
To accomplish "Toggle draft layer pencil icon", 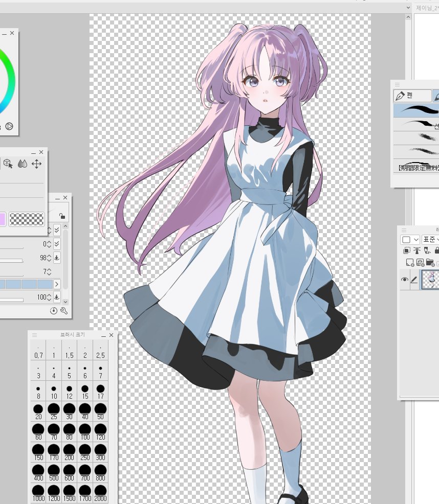I will click(x=427, y=250).
